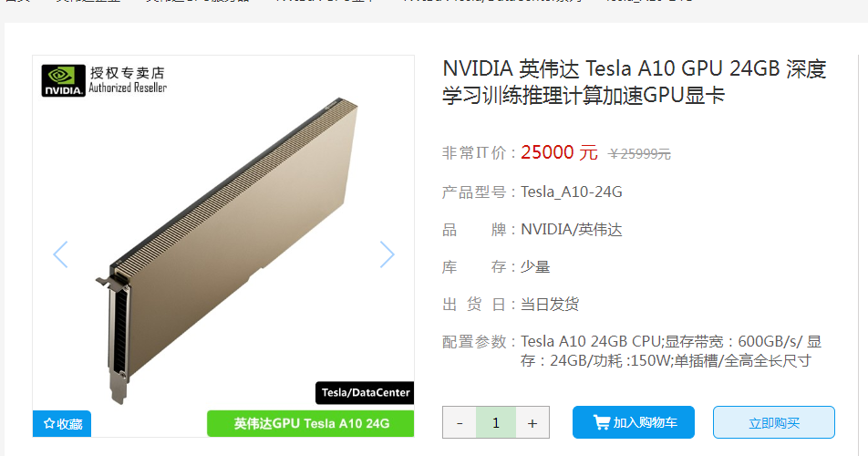Click the 当日发货 shipping date text
The height and width of the screenshot is (456, 868).
550,305
